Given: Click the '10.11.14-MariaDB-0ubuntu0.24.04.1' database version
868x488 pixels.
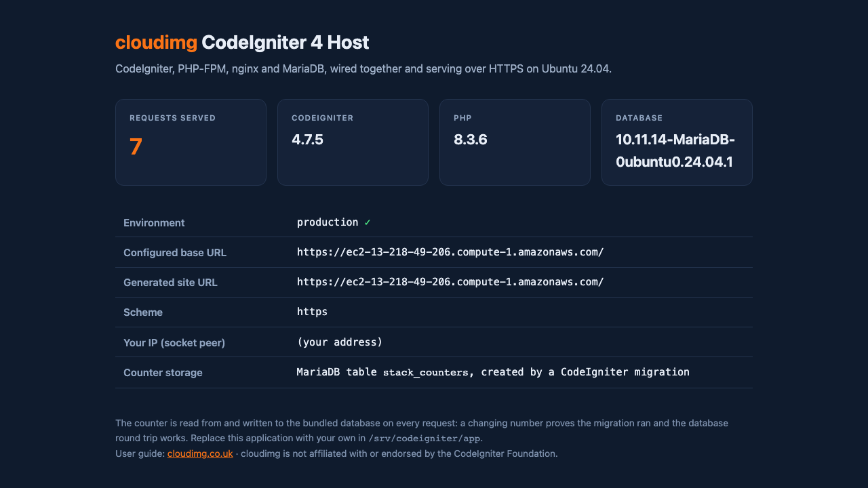Looking at the screenshot, I should pyautogui.click(x=675, y=151).
